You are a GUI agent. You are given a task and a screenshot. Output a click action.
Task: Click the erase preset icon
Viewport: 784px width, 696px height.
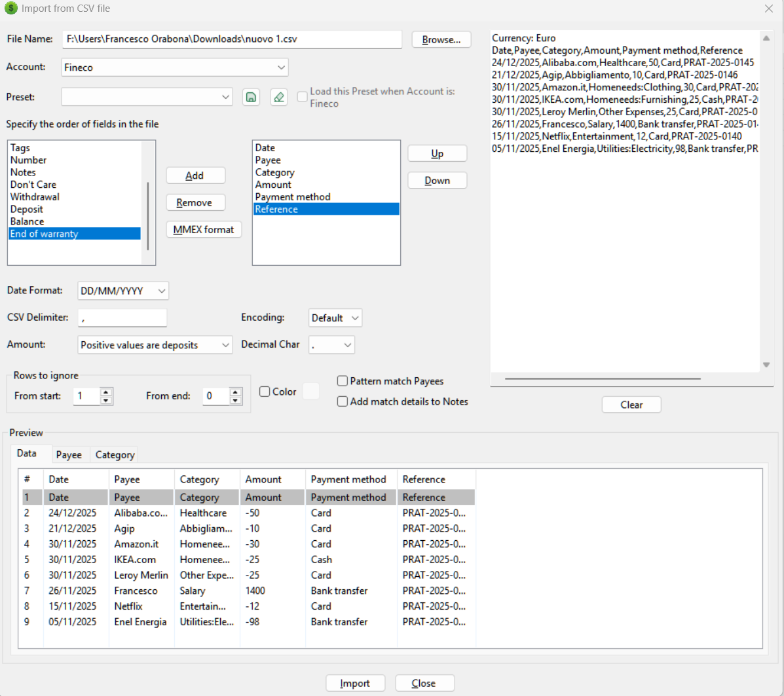coord(278,96)
